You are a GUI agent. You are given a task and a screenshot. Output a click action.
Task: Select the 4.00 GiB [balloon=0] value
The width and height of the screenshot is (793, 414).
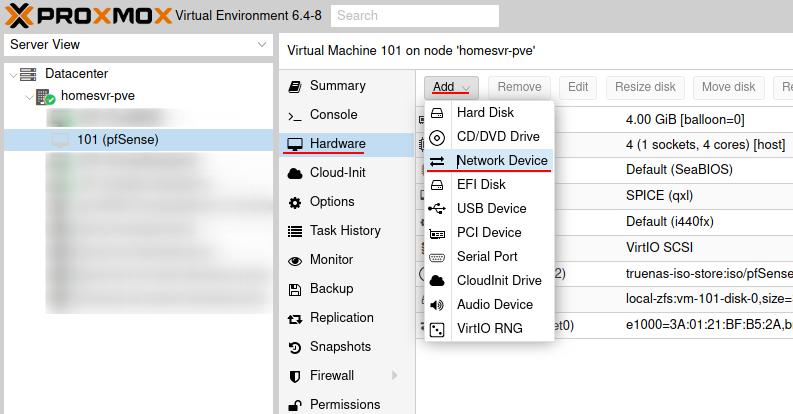click(685, 120)
